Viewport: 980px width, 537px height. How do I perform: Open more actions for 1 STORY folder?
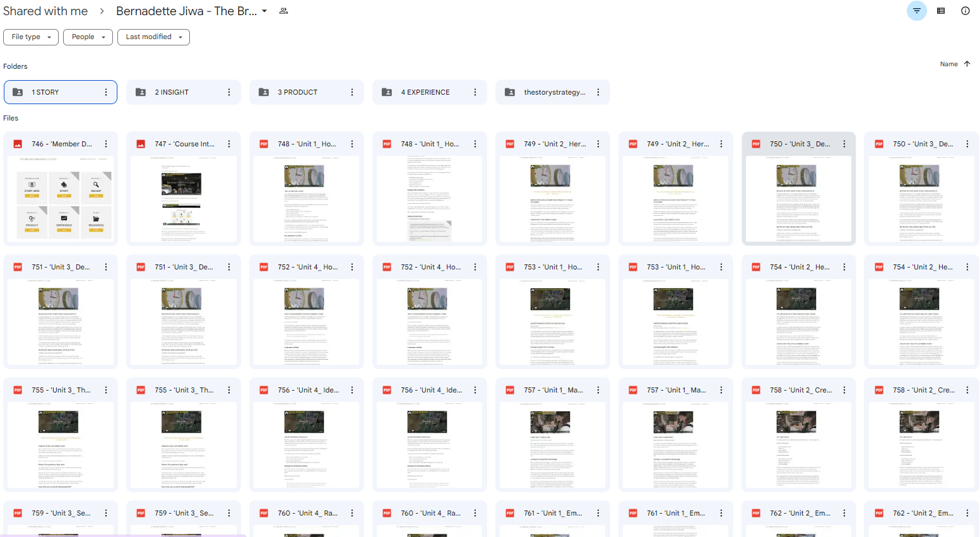pos(105,92)
